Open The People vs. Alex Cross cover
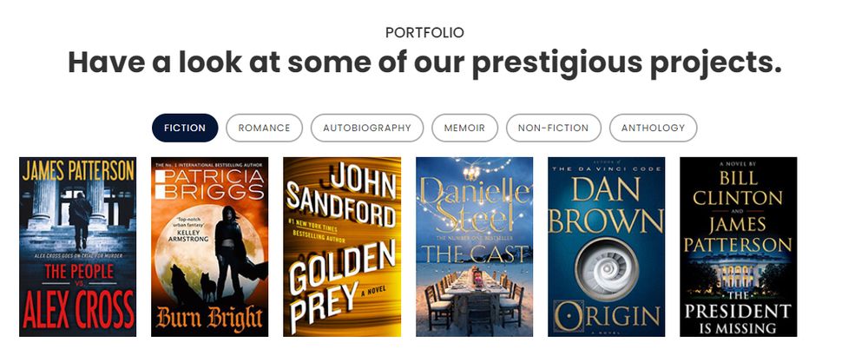Image resolution: width=868 pixels, height=356 pixels. tap(77, 247)
